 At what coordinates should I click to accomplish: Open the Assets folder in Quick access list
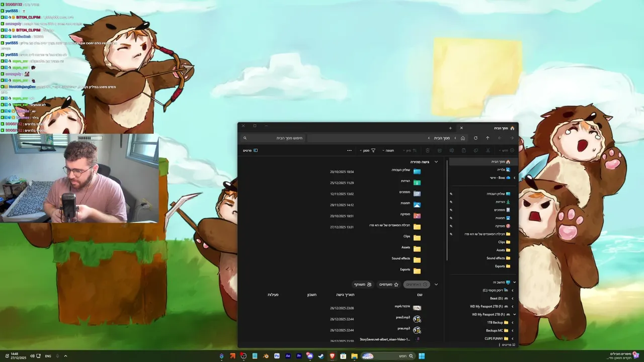click(411, 248)
